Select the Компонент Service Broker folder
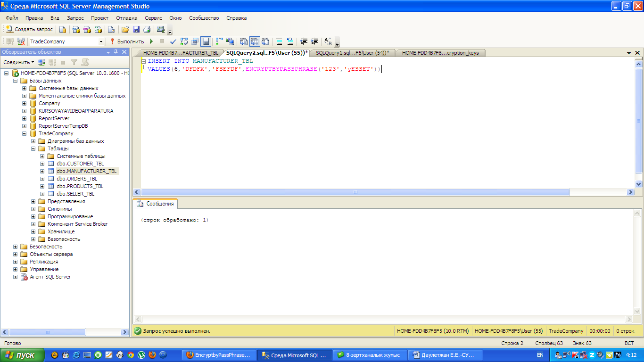 coord(77,224)
